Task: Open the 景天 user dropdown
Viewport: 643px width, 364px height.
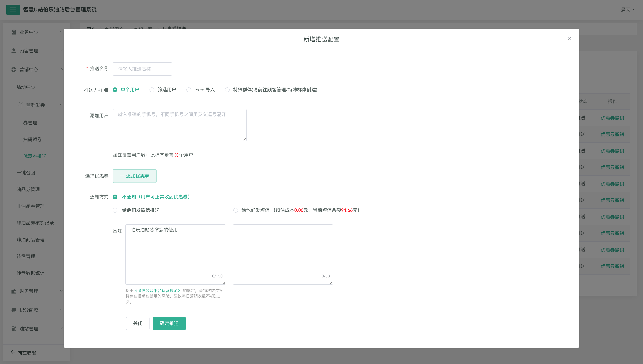Action: click(628, 10)
